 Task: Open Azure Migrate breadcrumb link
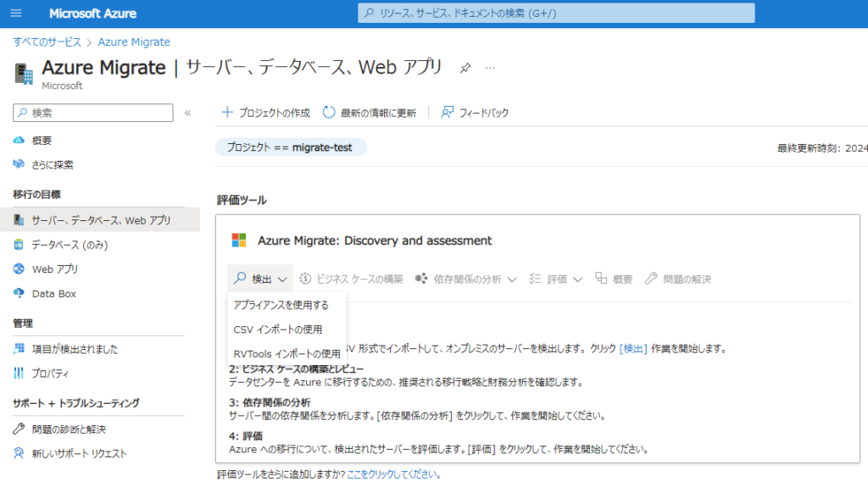click(134, 42)
